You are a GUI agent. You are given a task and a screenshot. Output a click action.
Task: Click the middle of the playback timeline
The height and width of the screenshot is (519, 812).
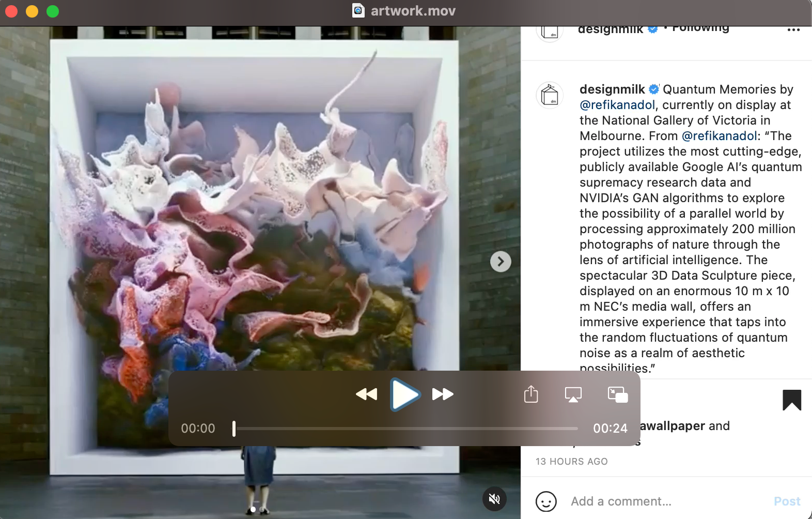405,429
